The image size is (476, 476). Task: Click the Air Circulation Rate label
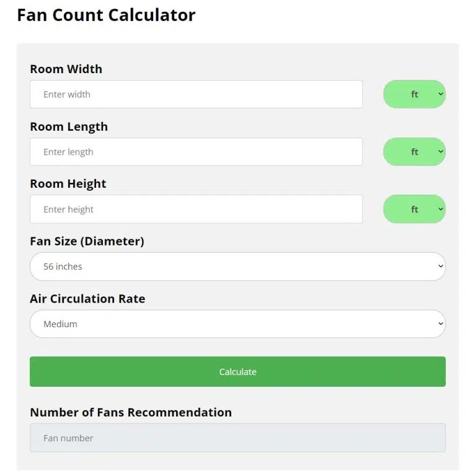(87, 299)
